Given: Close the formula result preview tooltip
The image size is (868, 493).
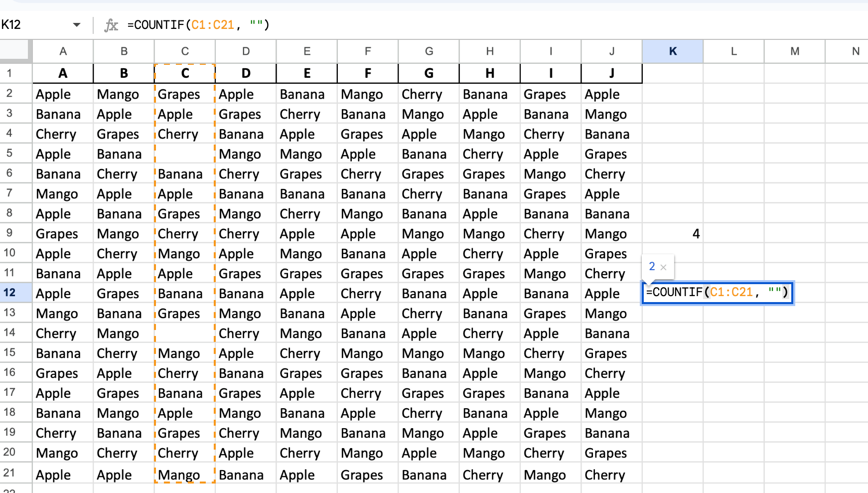Looking at the screenshot, I should tap(663, 268).
